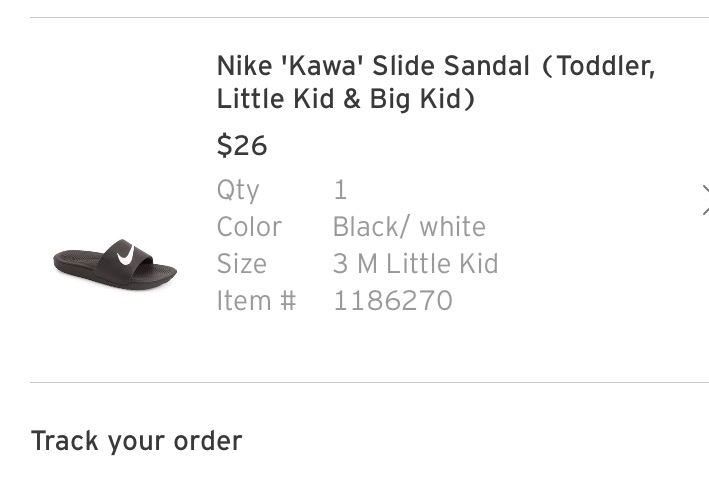Click item number 1186270
709x492 pixels.
(392, 300)
